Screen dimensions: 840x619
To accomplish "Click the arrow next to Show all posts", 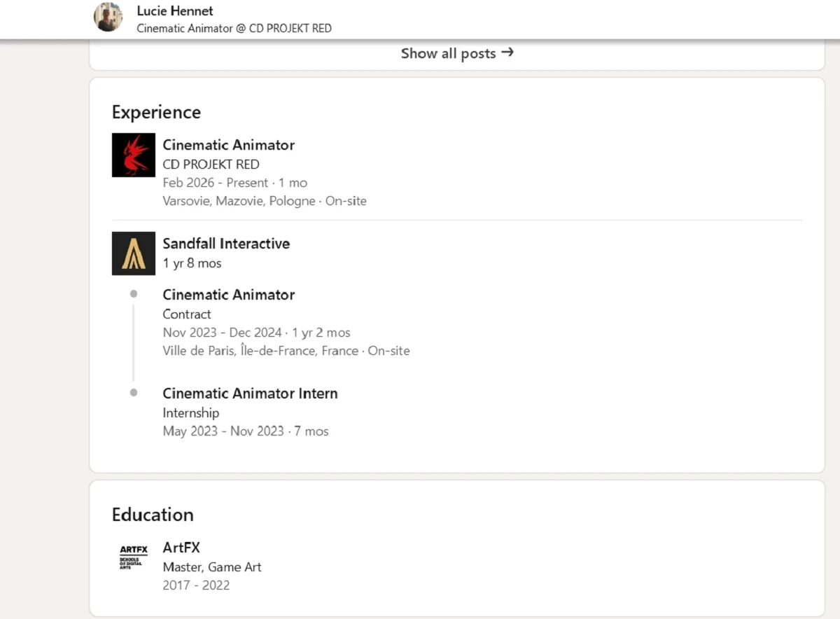I will [x=507, y=53].
